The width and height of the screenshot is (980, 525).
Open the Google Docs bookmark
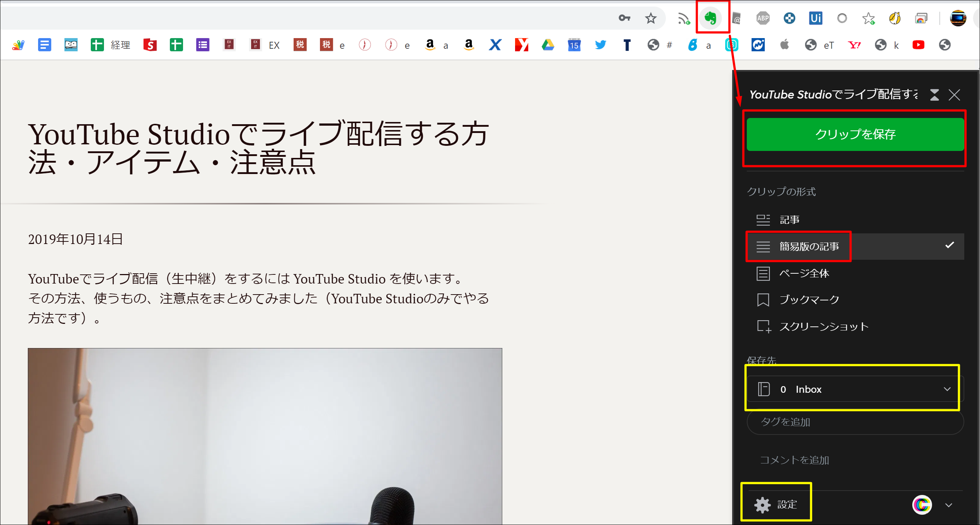(x=45, y=45)
